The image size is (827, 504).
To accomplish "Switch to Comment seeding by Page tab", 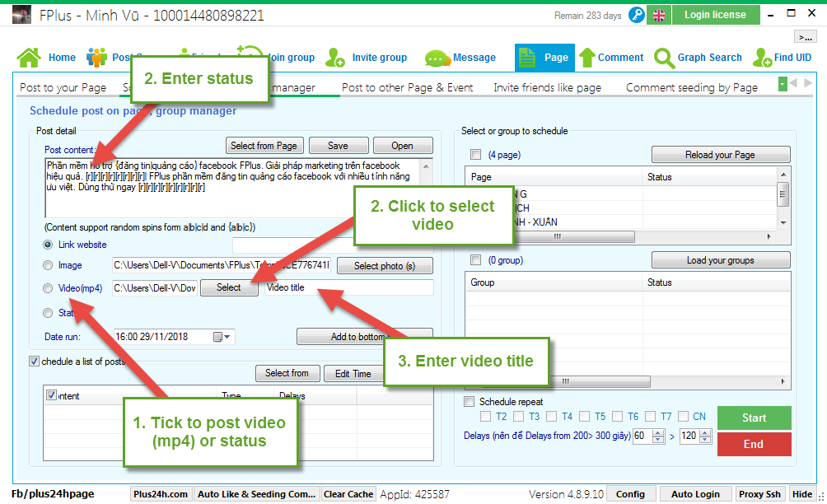I will click(692, 87).
